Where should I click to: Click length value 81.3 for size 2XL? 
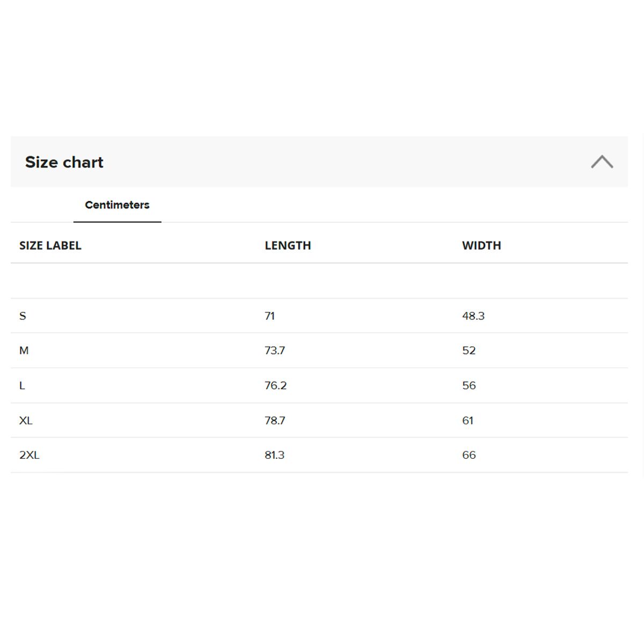click(x=274, y=455)
